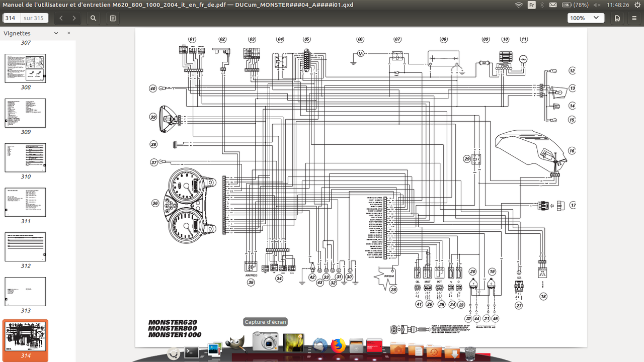Launch Firefox from the dock
Screen dimensions: 644x362
[339, 345]
